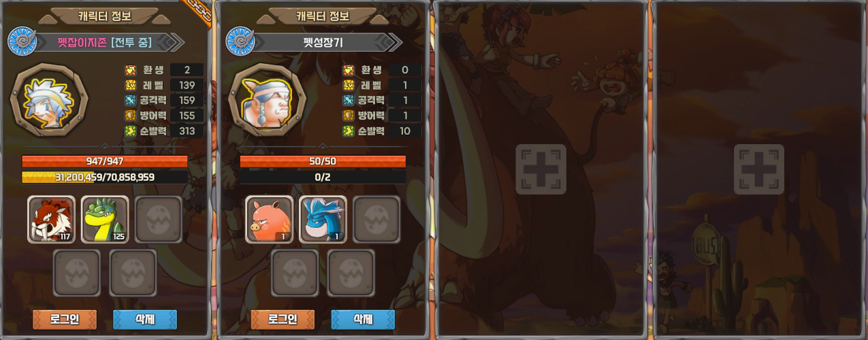Select the green dinosaur pet level 125
The image size is (868, 340).
pos(105,220)
